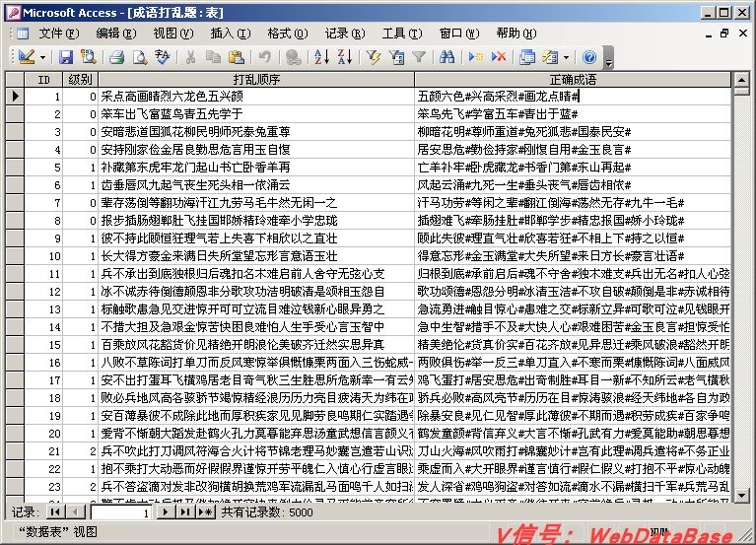Viewport: 756px width, 545px height.
Task: Click the new record navigation button
Action: pos(206,511)
